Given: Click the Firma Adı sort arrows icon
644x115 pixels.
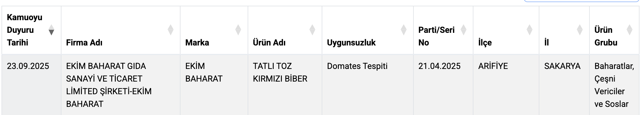Looking at the screenshot, I should point(171,30).
